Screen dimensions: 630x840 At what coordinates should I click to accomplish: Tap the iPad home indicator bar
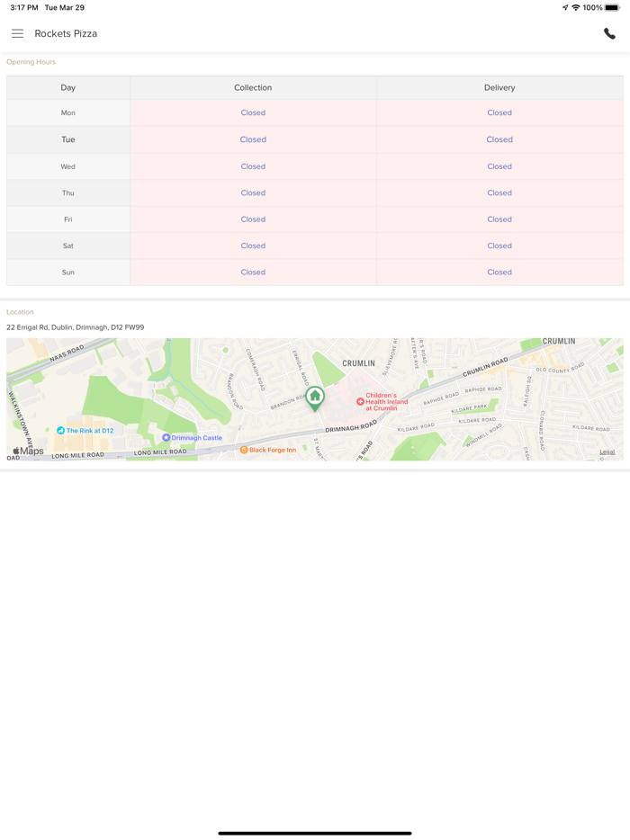pos(315,833)
